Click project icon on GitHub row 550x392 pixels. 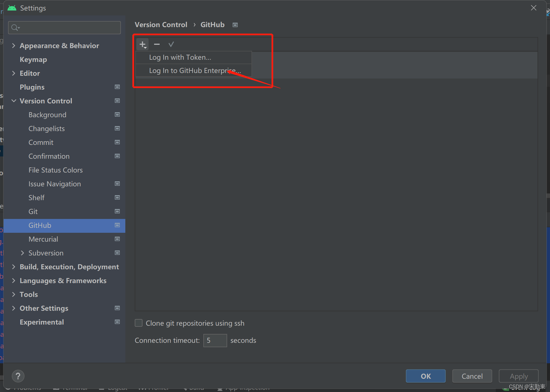[x=117, y=225]
